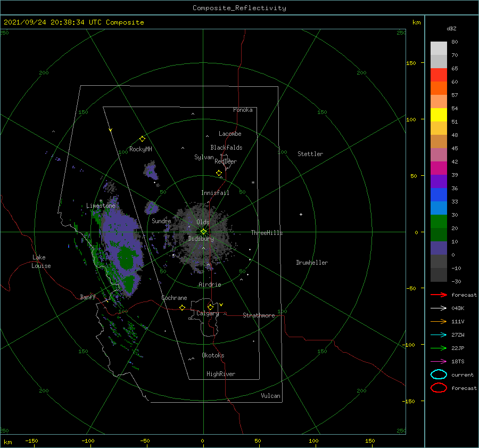
Task: Click the yellow swatch in dBZ legend
Action: 439,115
